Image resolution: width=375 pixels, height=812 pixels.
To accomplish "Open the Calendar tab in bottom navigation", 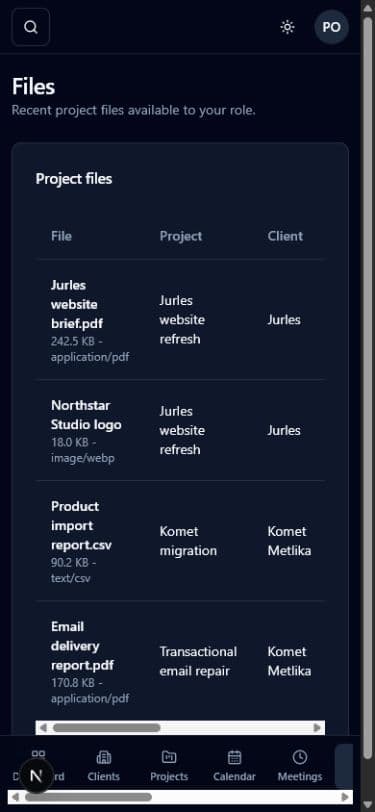I will click(x=234, y=766).
